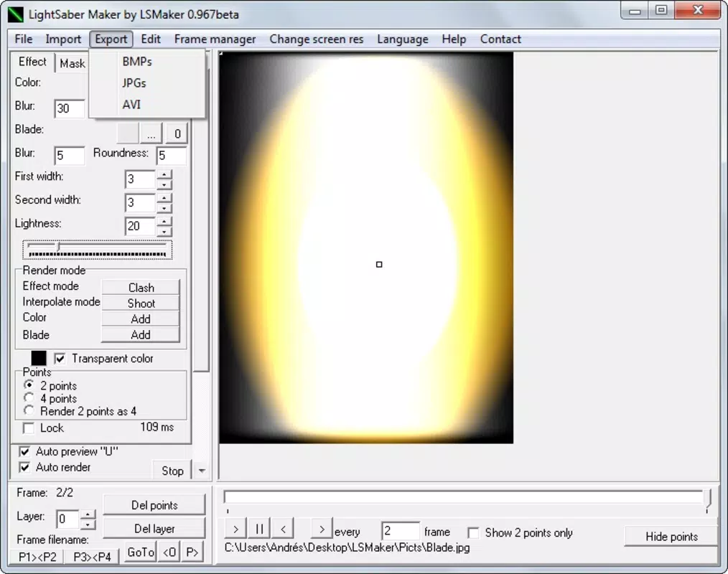Image resolution: width=728 pixels, height=574 pixels.
Task: Click the Clash effect mode button
Action: (141, 288)
